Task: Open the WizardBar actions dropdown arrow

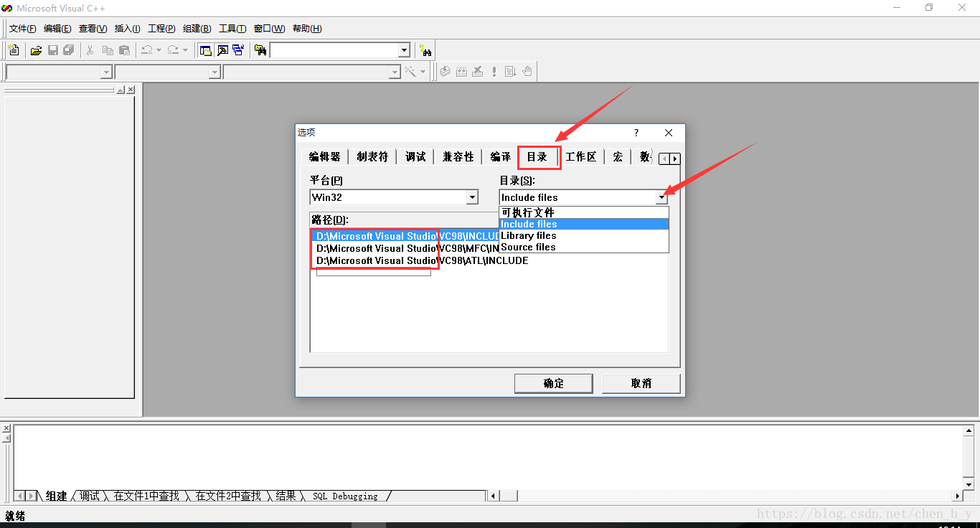Action: point(423,72)
